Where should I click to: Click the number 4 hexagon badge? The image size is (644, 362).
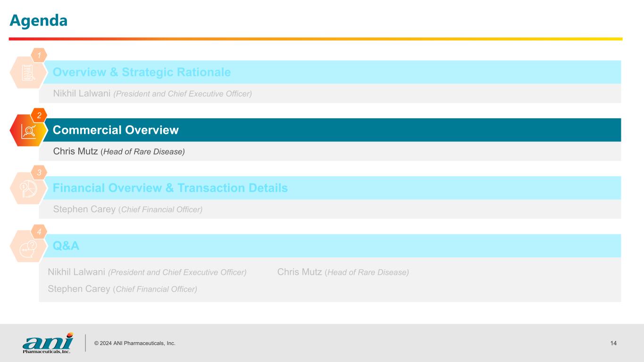click(39, 231)
